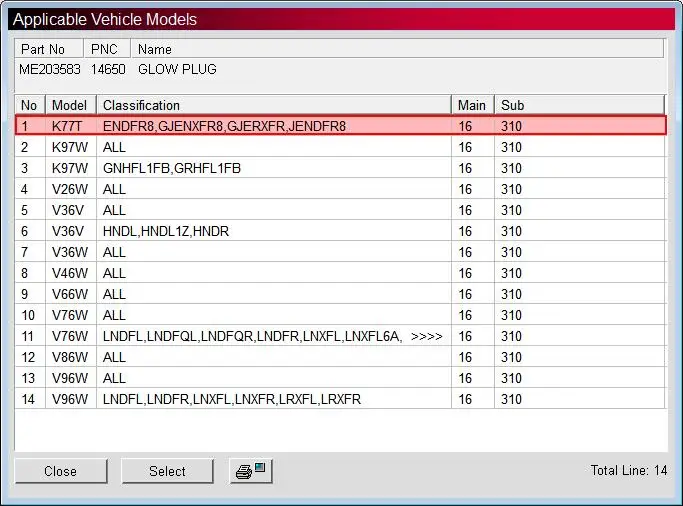The width and height of the screenshot is (683, 506).
Task: Select the V26W model row
Action: coord(341,189)
